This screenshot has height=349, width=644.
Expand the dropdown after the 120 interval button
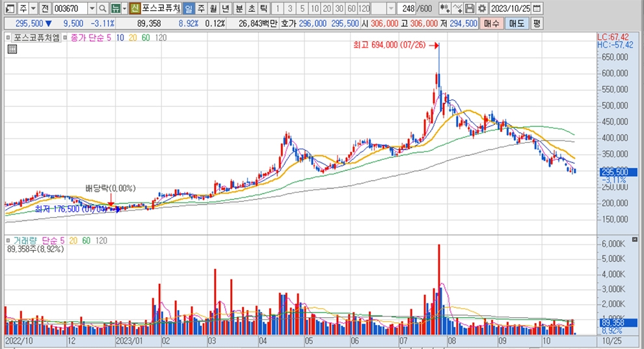point(390,8)
